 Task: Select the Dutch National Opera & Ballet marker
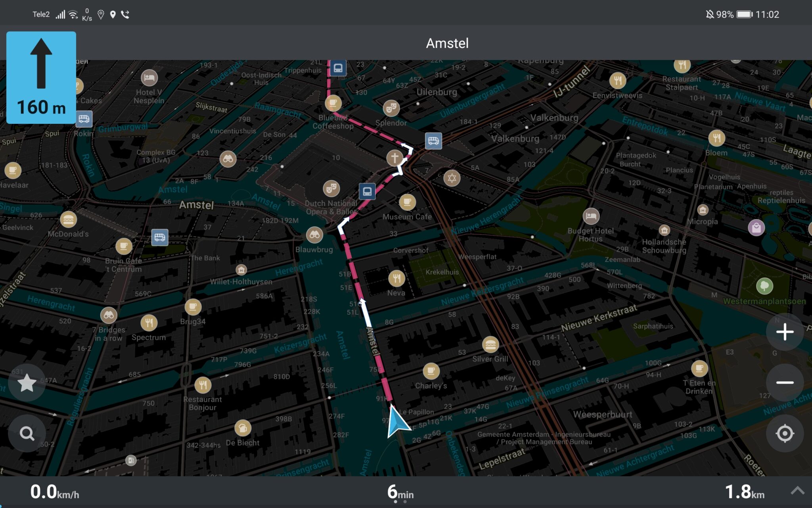[x=330, y=189]
